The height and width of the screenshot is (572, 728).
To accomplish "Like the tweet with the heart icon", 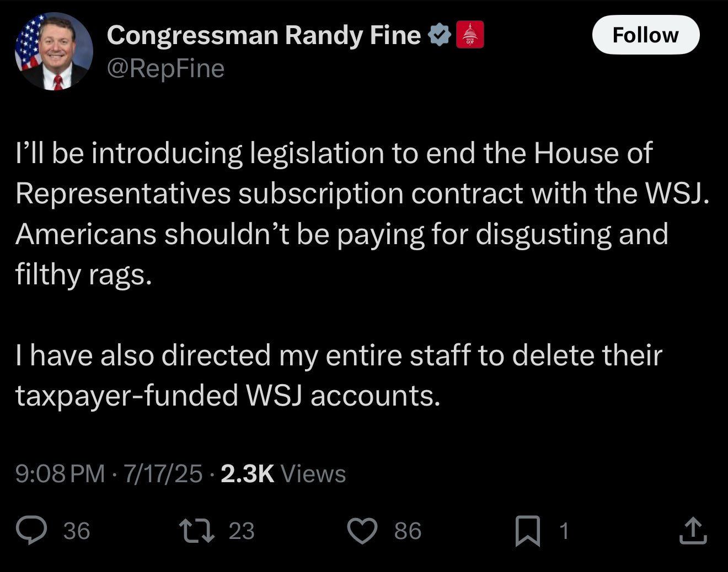I will pyautogui.click(x=362, y=531).
